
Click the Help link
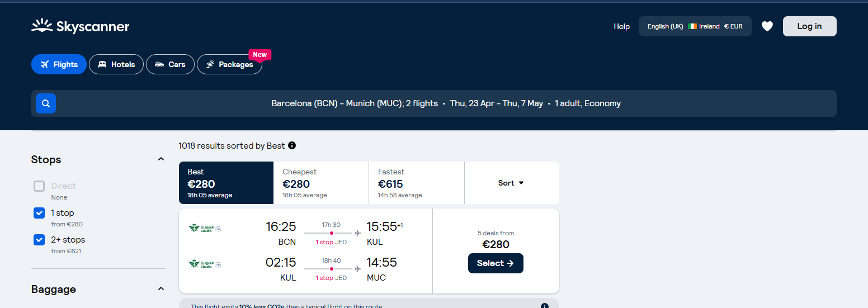pos(621,26)
